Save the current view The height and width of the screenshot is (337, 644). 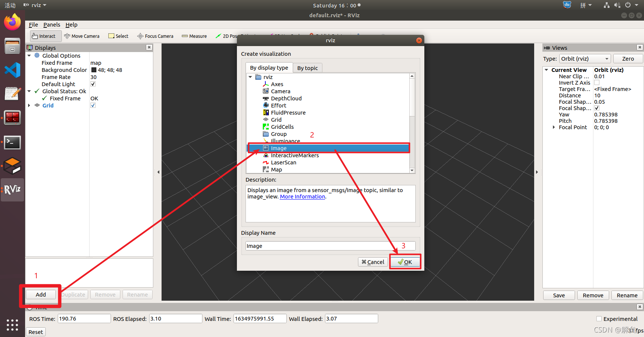pyautogui.click(x=559, y=295)
